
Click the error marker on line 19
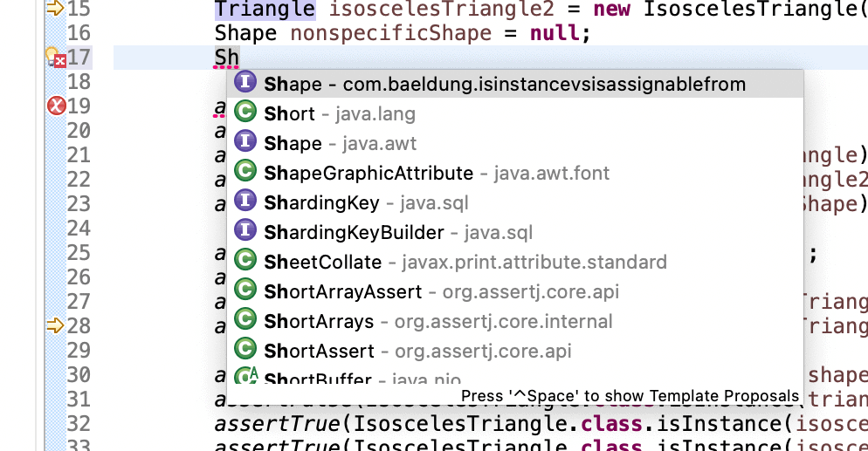click(57, 105)
